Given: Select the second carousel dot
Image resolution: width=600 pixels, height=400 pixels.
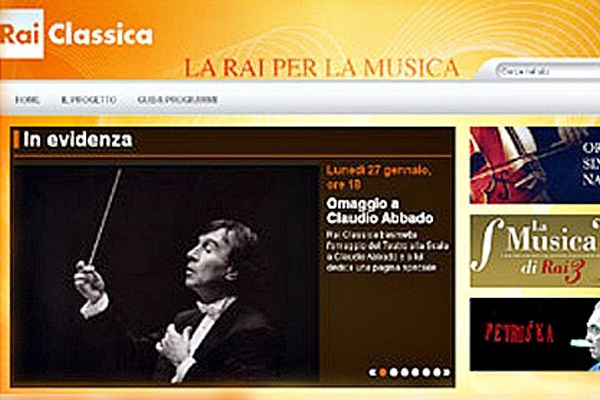Looking at the screenshot, I should pyautogui.click(x=393, y=372).
